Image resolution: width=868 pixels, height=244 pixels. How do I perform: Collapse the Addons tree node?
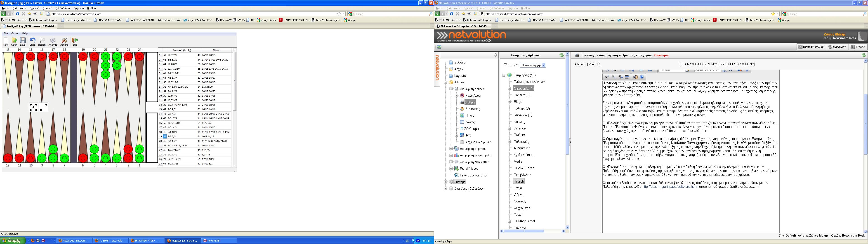[x=446, y=82]
